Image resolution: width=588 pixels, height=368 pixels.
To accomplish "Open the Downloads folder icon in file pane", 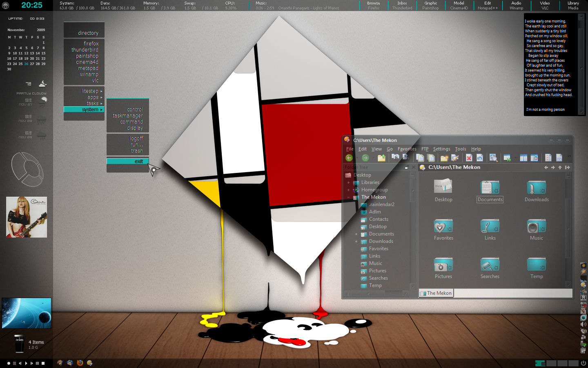I will coord(537,188).
